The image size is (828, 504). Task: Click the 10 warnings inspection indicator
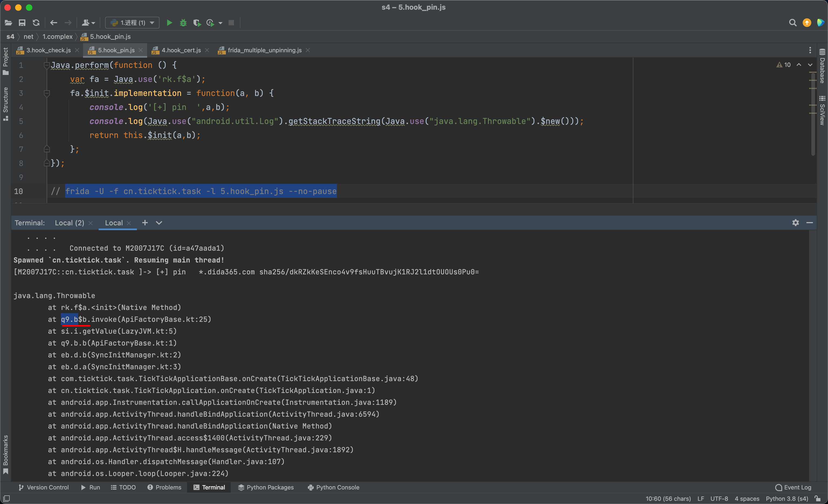783,65
